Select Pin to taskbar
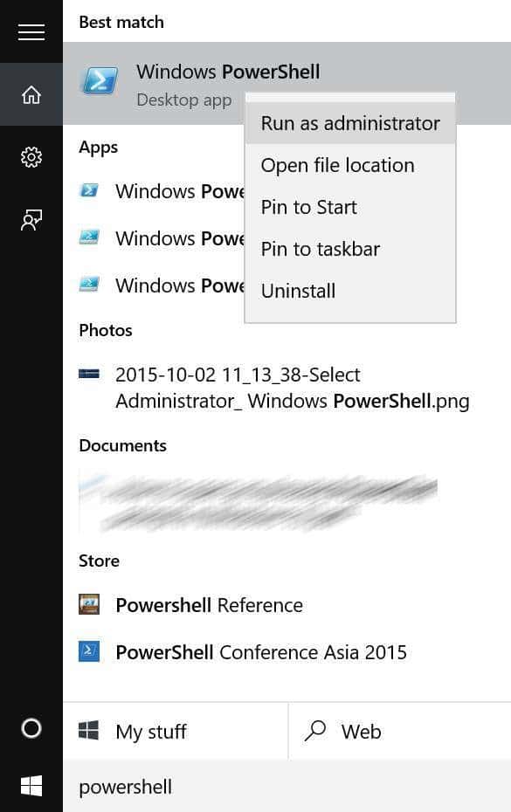This screenshot has width=511, height=812. (350, 249)
